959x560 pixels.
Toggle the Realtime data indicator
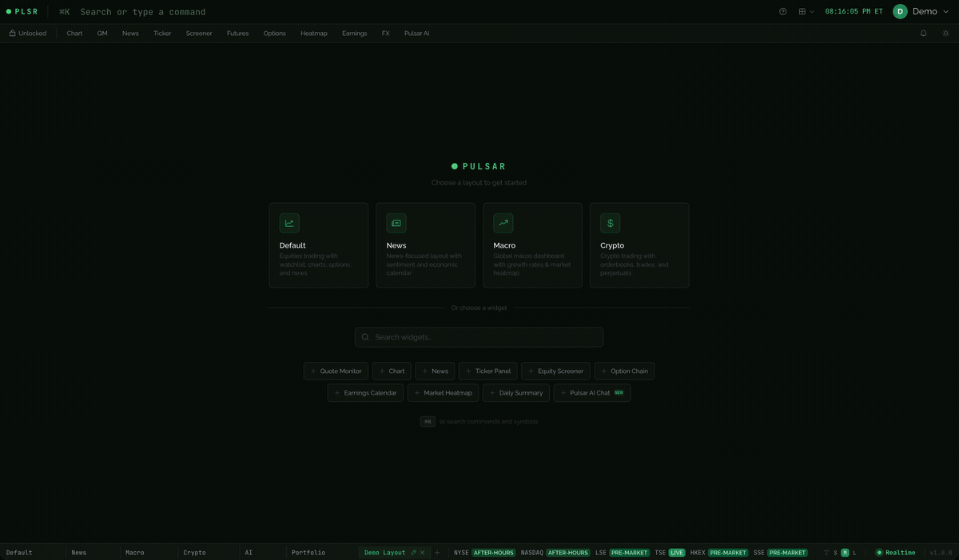coord(896,553)
